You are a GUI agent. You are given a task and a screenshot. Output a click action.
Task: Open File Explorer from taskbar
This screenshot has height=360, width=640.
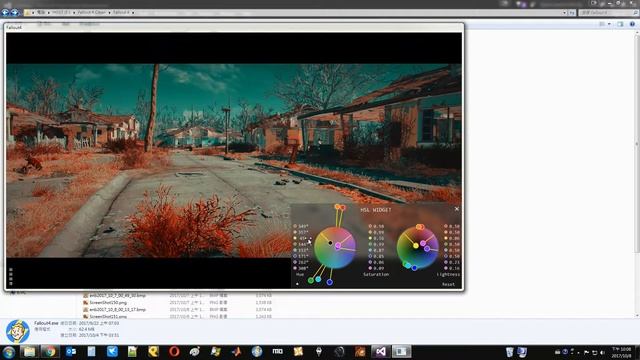29,351
